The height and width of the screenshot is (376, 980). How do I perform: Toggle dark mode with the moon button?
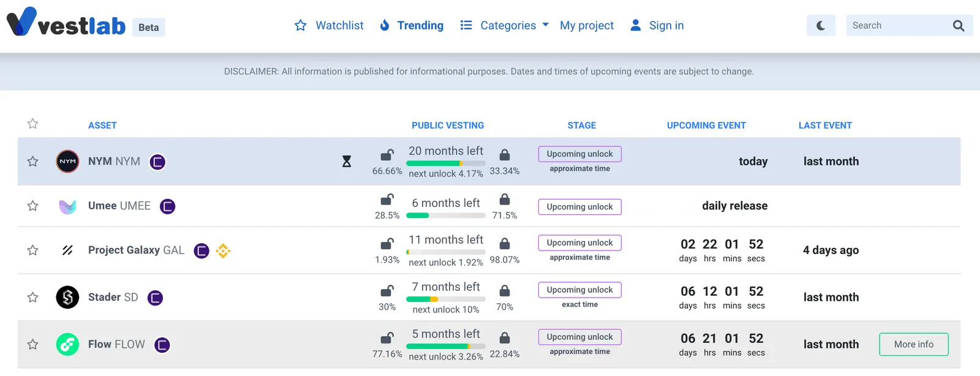[x=821, y=26]
